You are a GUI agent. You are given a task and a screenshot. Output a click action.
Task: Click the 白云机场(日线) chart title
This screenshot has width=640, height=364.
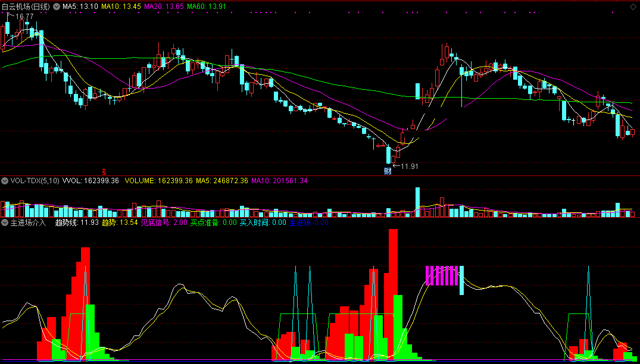tap(27, 7)
